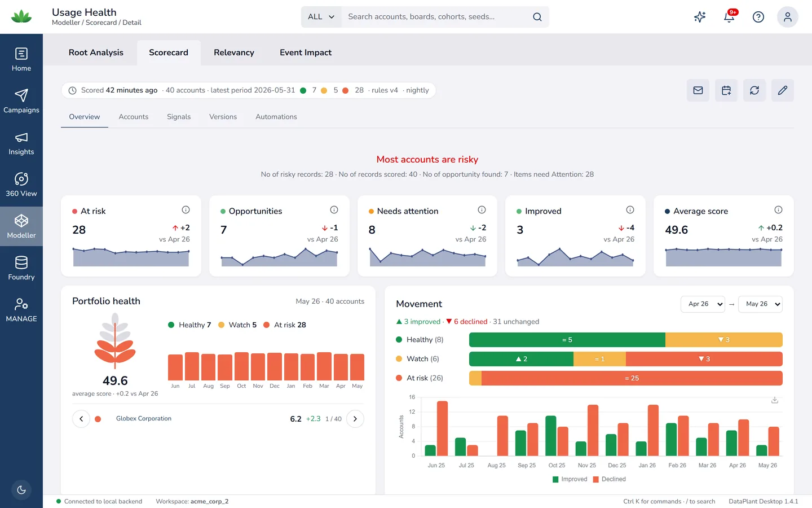
Task: Open the Globex Corporation account link
Action: tap(144, 419)
